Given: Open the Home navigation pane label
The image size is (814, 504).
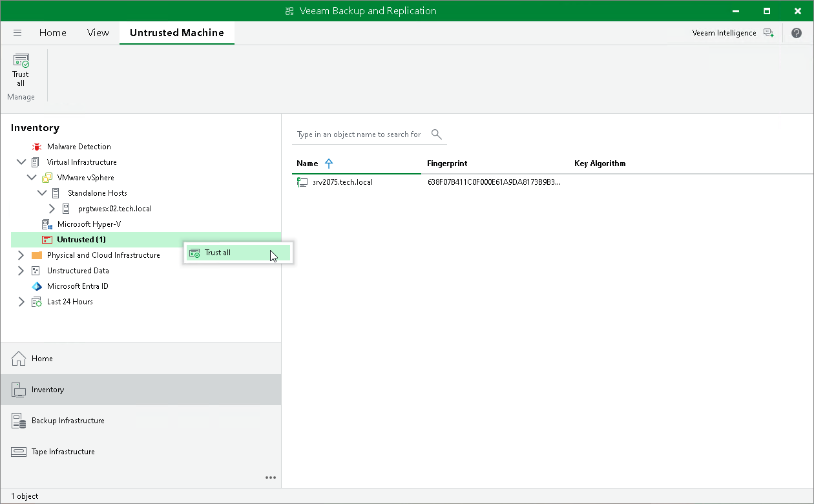Looking at the screenshot, I should (x=42, y=359).
